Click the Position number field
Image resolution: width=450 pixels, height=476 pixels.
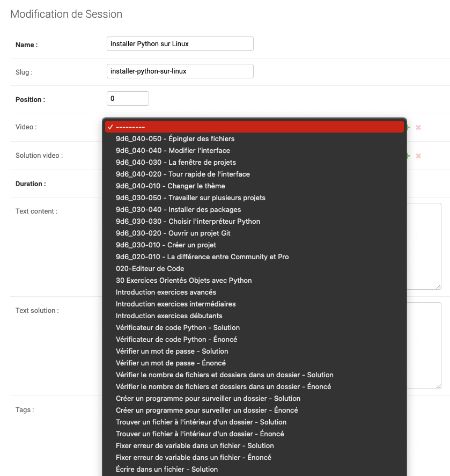point(128,99)
